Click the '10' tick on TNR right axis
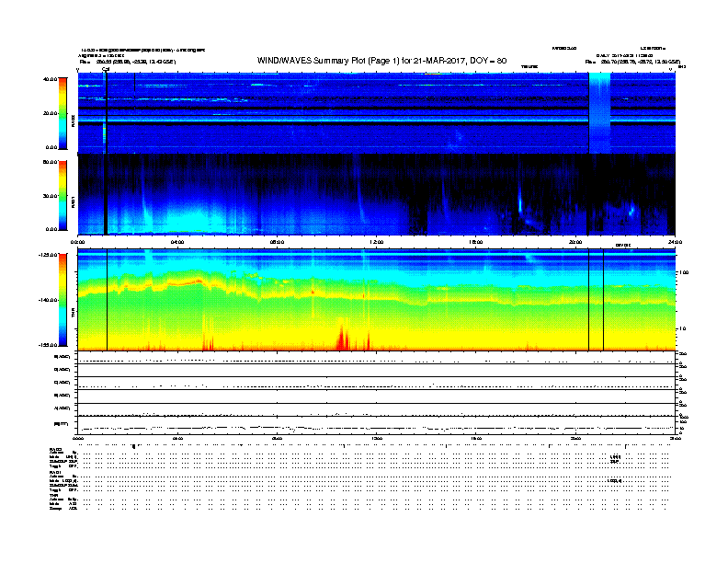728x563 pixels. (x=682, y=328)
